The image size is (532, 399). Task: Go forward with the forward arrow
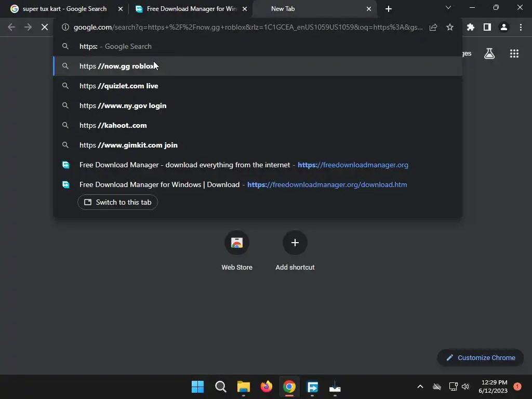click(x=28, y=27)
